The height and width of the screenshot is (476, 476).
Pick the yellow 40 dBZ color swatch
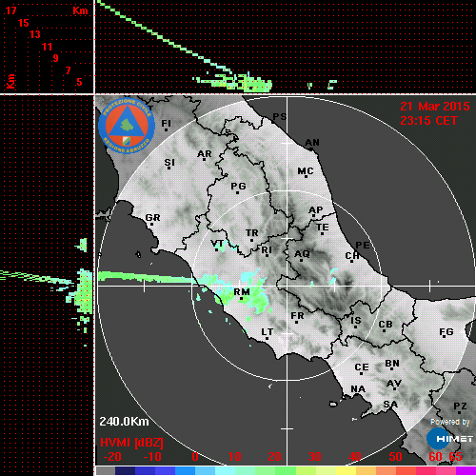pos(347,471)
